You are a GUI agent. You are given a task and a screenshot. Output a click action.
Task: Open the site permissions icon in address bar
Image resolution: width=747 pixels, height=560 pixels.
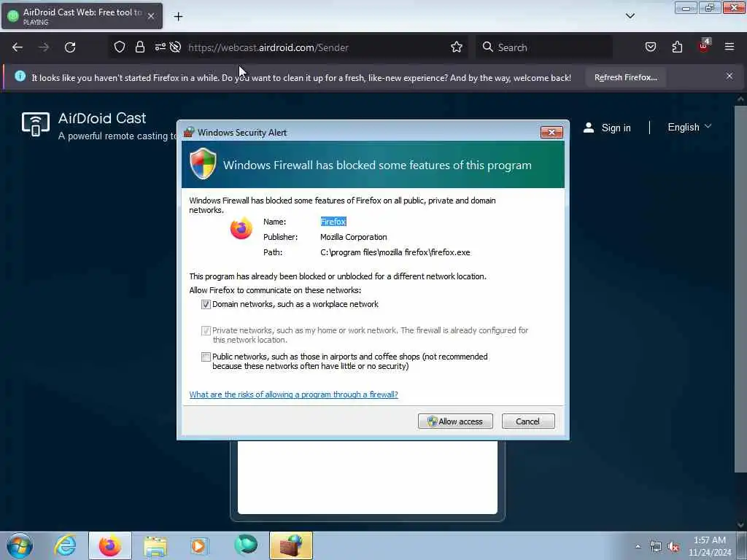(160, 47)
